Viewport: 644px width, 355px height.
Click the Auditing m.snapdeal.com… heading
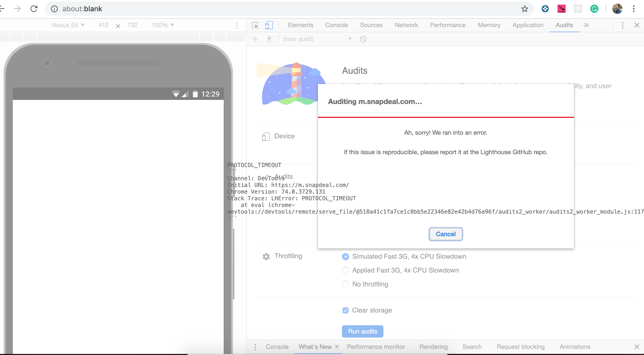375,102
